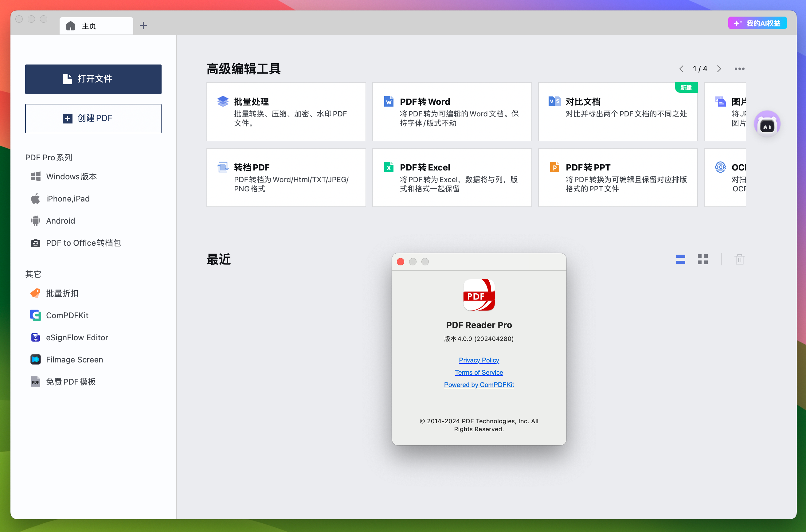Click the PDF Pro系列 section heading
The width and height of the screenshot is (806, 532).
pos(49,158)
